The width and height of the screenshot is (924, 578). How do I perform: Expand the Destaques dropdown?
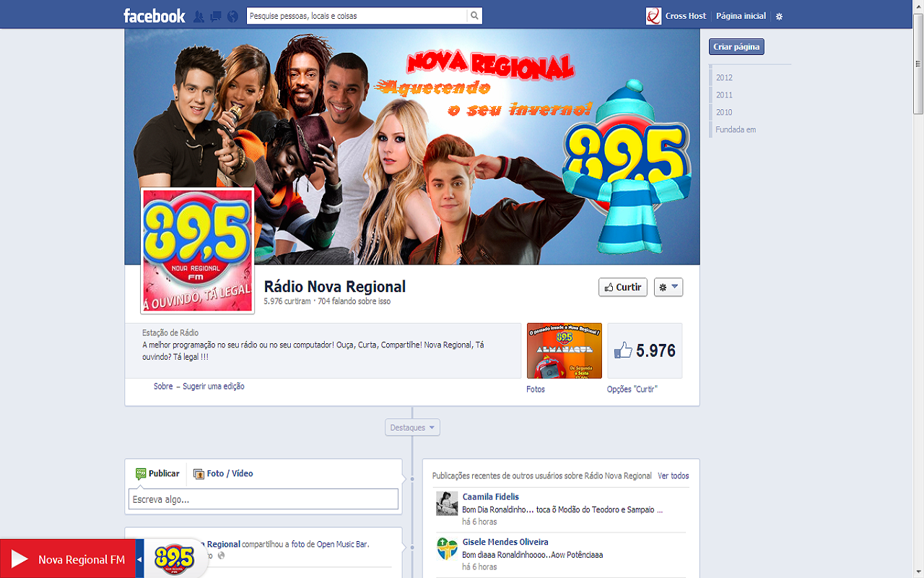pyautogui.click(x=412, y=428)
